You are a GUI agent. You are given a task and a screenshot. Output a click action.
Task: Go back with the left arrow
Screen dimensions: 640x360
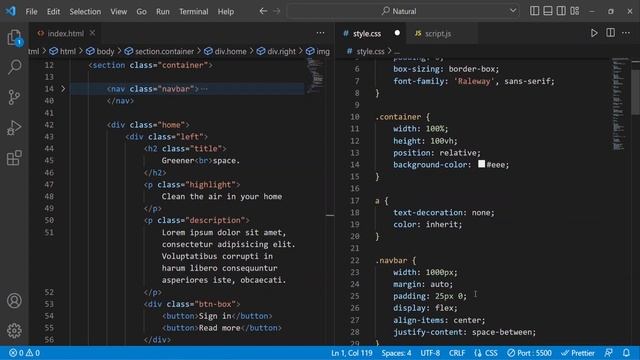[x=263, y=11]
